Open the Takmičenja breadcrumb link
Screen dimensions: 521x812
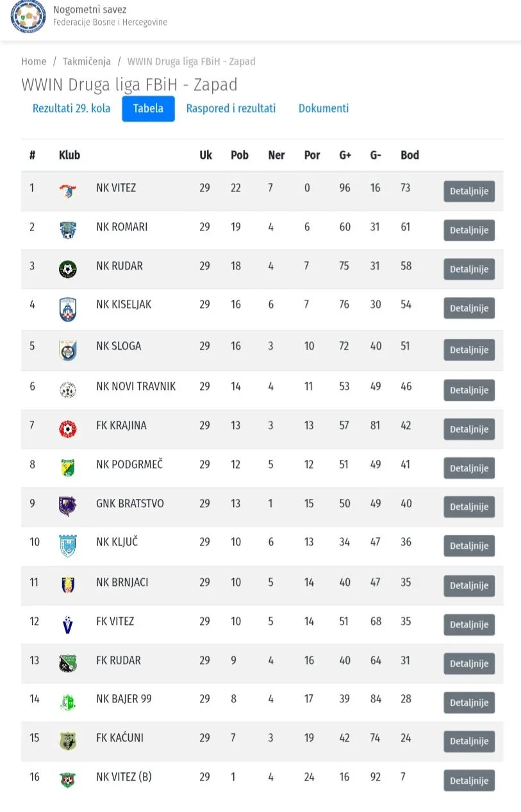[87, 61]
